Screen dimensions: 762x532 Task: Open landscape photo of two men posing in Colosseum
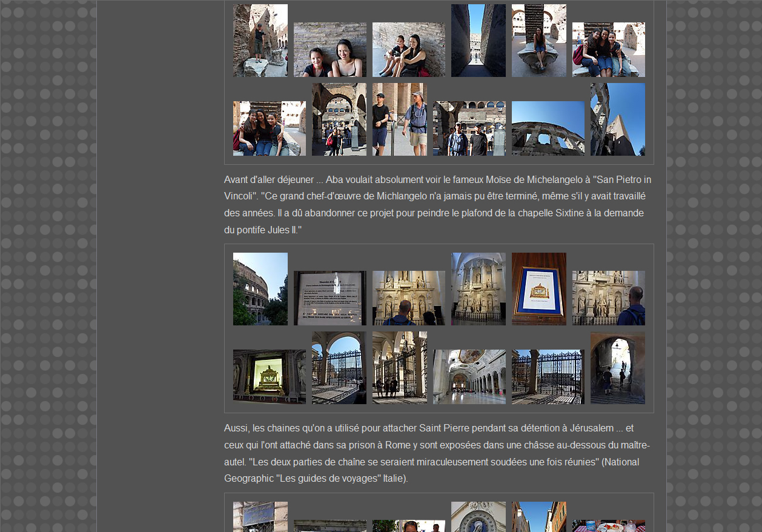[x=469, y=128]
